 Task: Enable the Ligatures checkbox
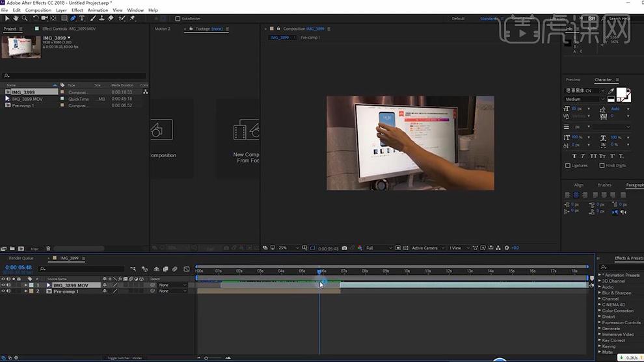568,166
